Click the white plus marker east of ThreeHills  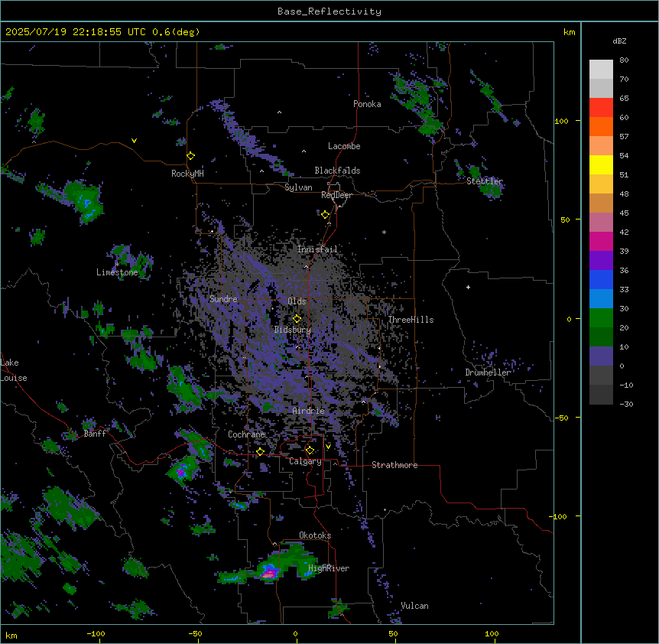[x=468, y=287]
